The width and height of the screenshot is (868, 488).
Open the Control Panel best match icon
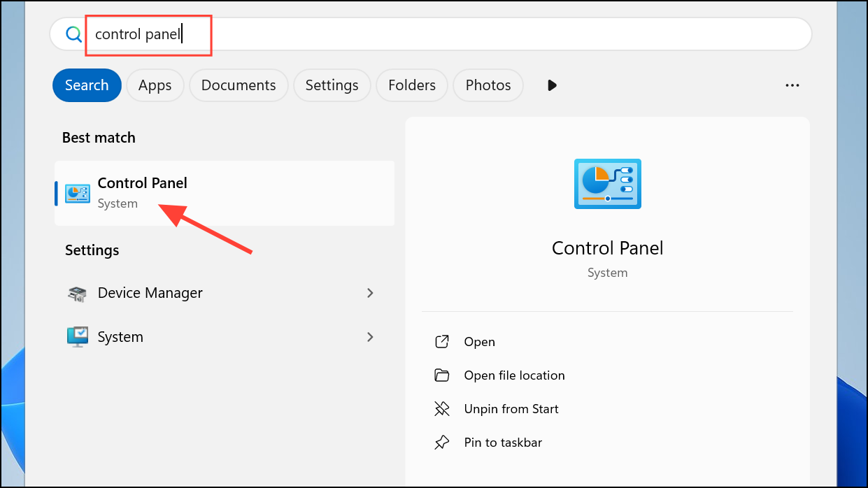[x=77, y=194]
